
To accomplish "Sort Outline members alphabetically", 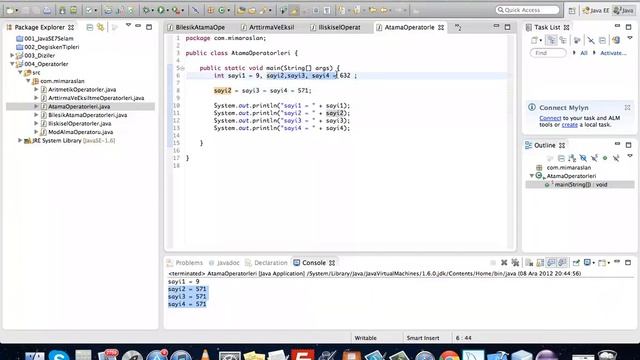I will pyautogui.click(x=572, y=158).
